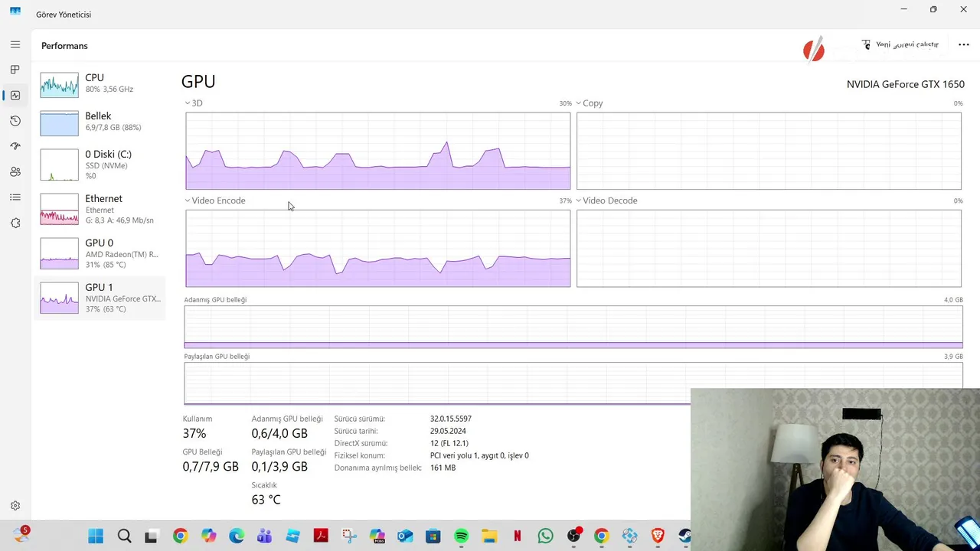Click the Copy engine empty graph
This screenshot has width=980, height=551.
769,151
